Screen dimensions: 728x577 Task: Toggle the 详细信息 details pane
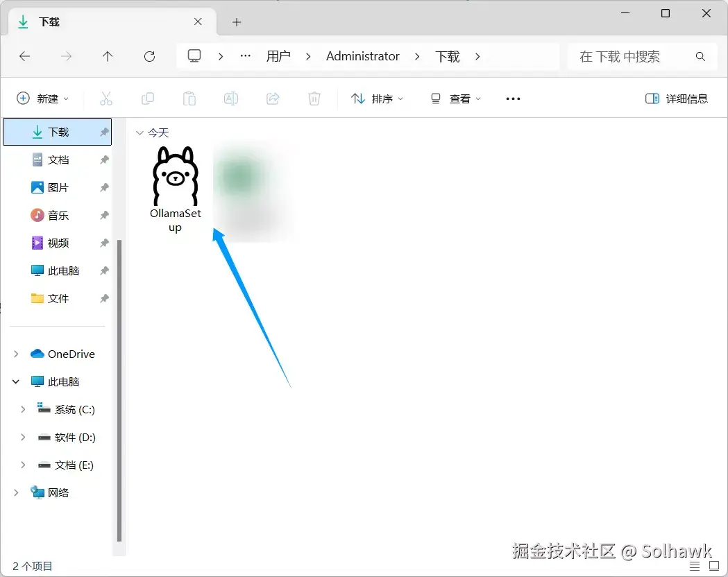pyautogui.click(x=677, y=98)
